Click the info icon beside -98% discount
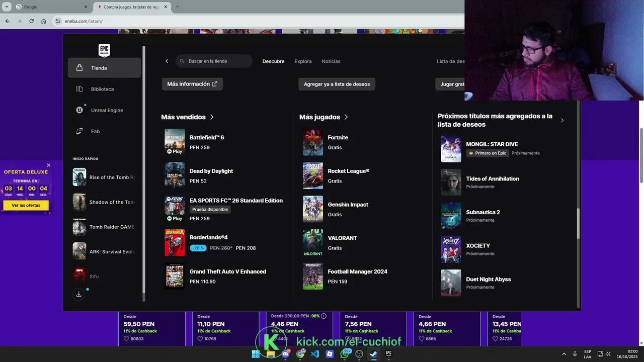 pos(324,316)
